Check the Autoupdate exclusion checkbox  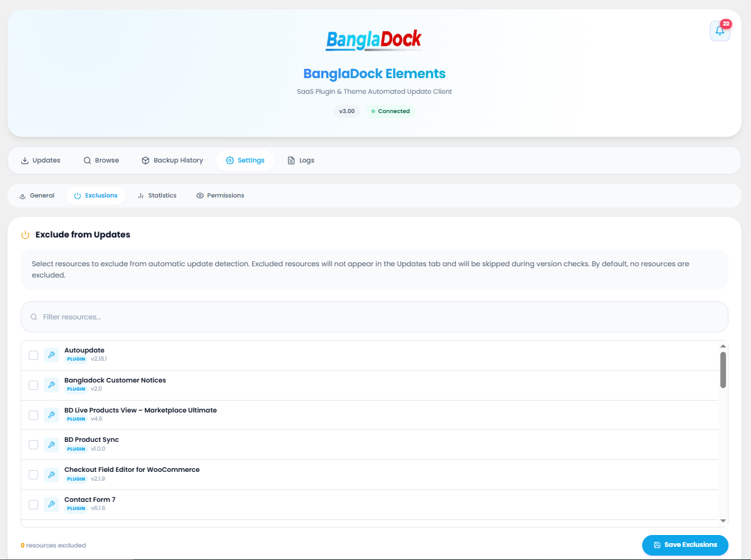click(x=34, y=355)
